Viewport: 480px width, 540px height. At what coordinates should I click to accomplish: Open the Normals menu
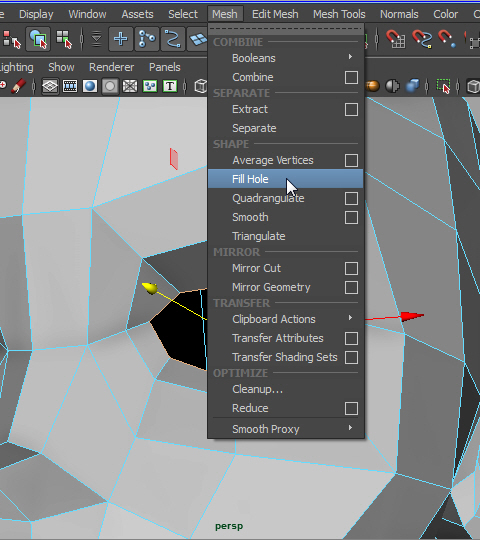[x=399, y=14]
